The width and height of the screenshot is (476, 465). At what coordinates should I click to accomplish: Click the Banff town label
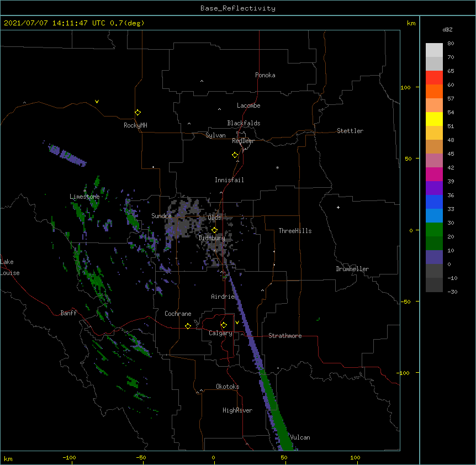click(68, 313)
